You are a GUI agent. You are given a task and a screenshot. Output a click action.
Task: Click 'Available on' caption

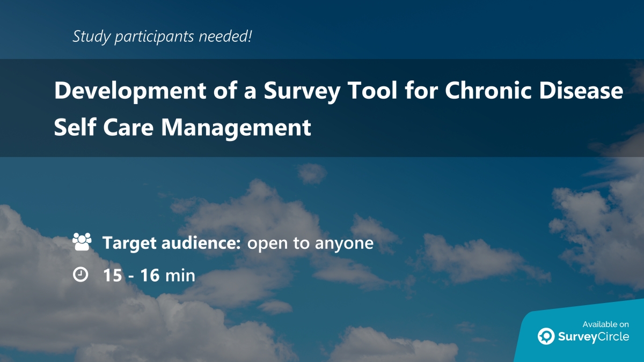pyautogui.click(x=606, y=324)
